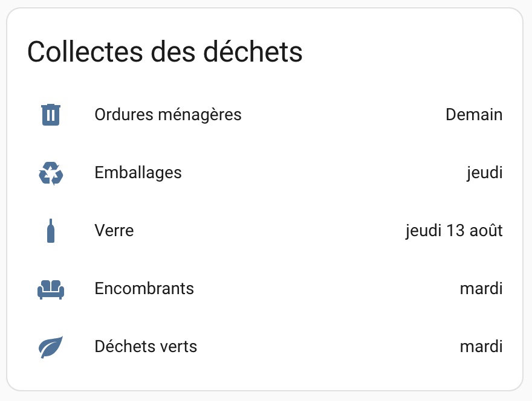Click the trash can icon for Ordures ménagères
This screenshot has width=532, height=401.
point(51,115)
